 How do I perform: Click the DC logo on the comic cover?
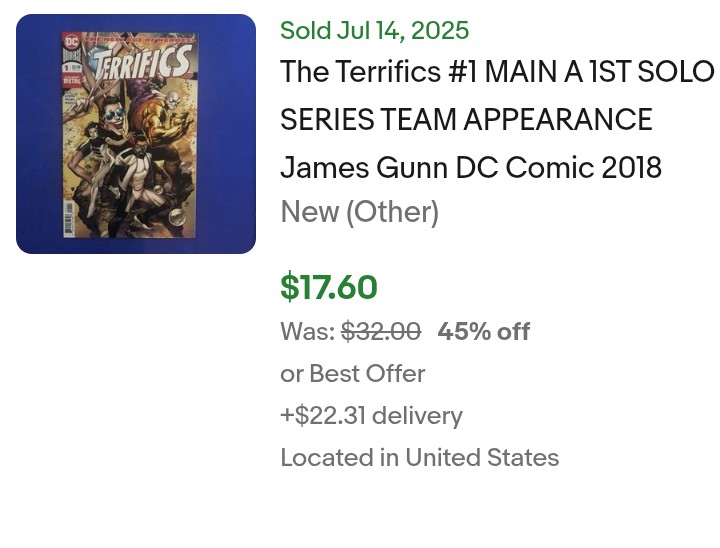coord(71,42)
